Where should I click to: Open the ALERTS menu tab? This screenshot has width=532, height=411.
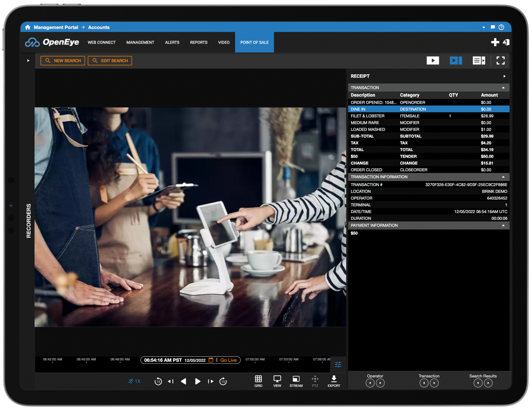(172, 42)
